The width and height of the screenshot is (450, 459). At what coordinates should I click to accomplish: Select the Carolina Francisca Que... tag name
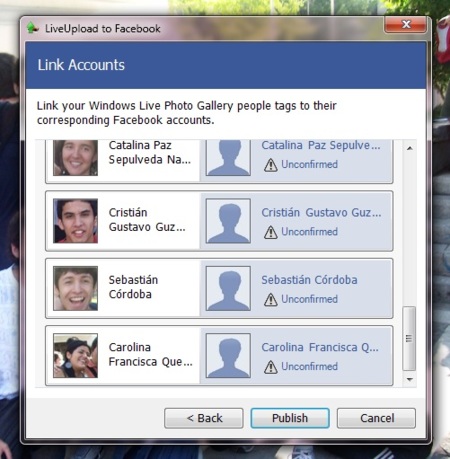150,354
